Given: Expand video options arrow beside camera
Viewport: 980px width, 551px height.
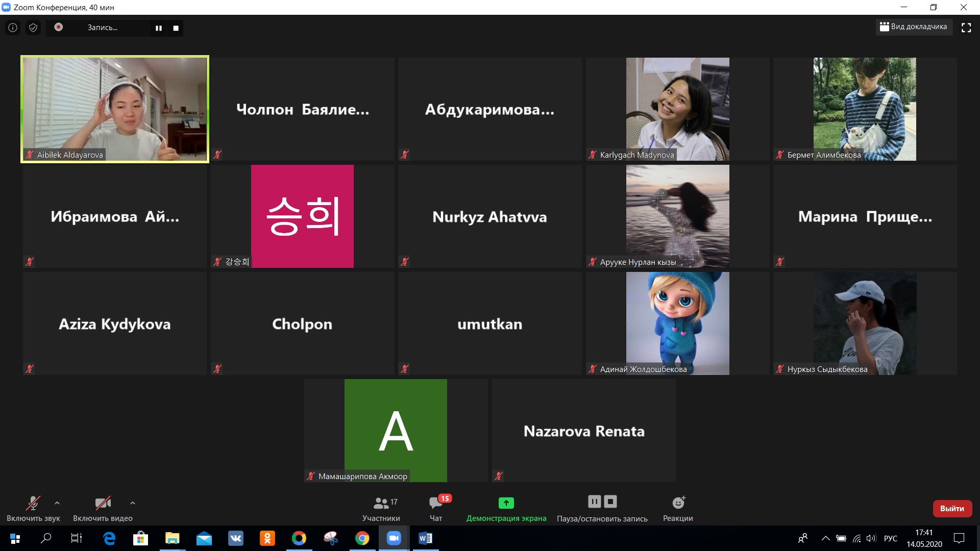Looking at the screenshot, I should (x=133, y=503).
